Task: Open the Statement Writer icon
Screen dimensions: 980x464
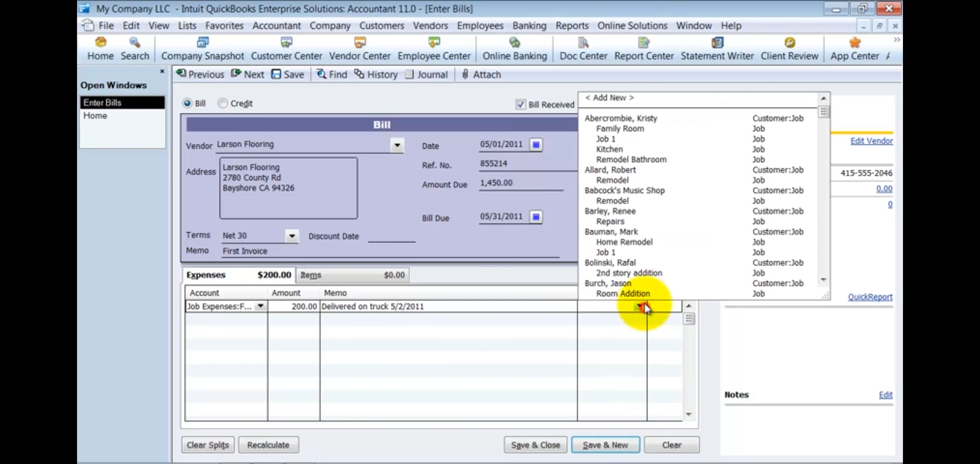Action: pos(717,49)
